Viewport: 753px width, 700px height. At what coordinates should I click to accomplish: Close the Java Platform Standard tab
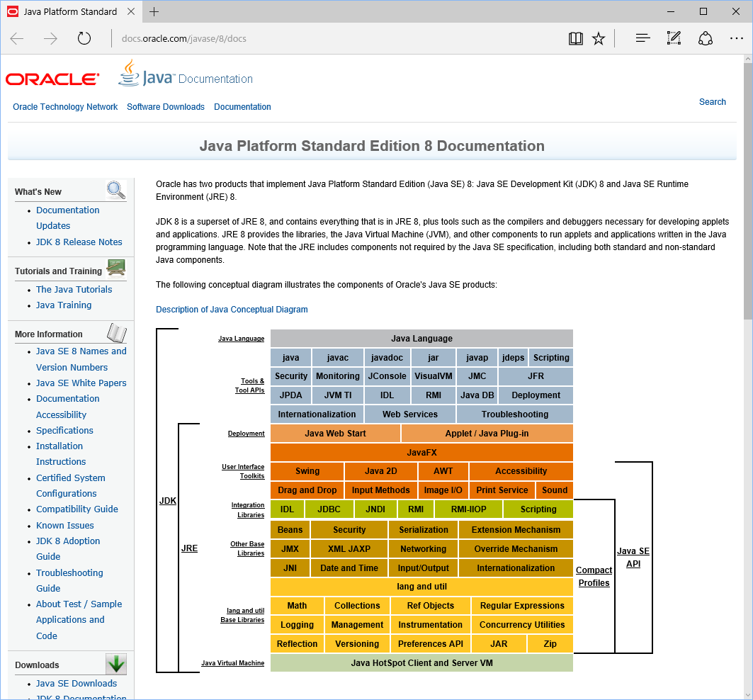pyautogui.click(x=130, y=11)
